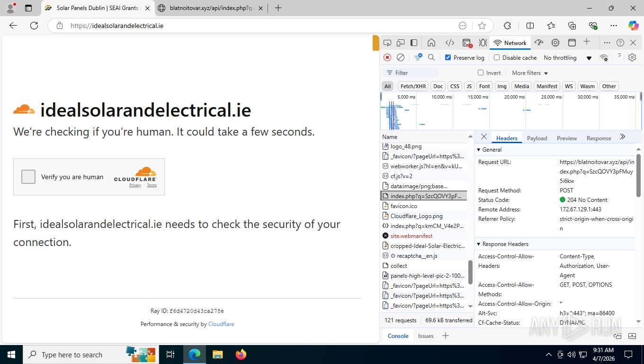
Task: Select the site.webmanifest failed request
Action: (x=424, y=236)
